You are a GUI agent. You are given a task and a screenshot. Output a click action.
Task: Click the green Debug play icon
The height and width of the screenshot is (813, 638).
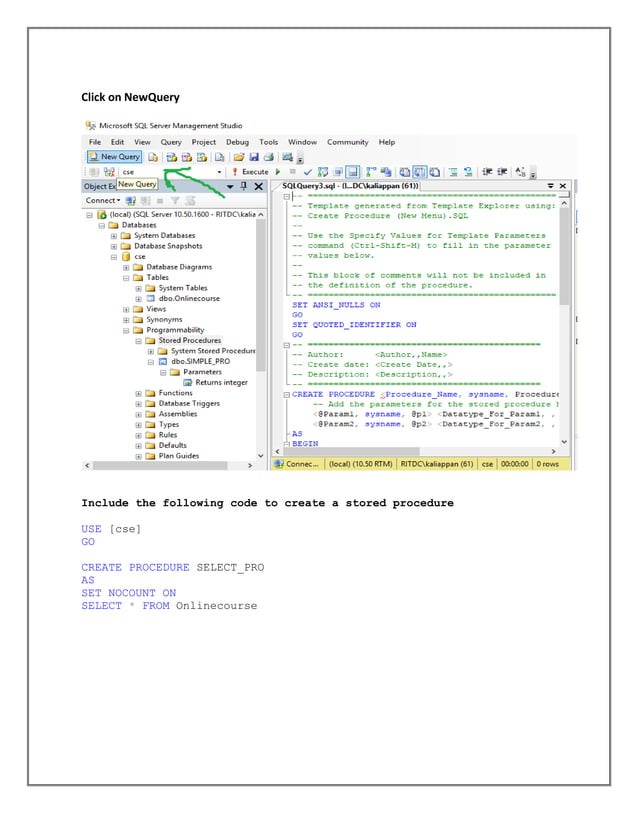(x=278, y=172)
